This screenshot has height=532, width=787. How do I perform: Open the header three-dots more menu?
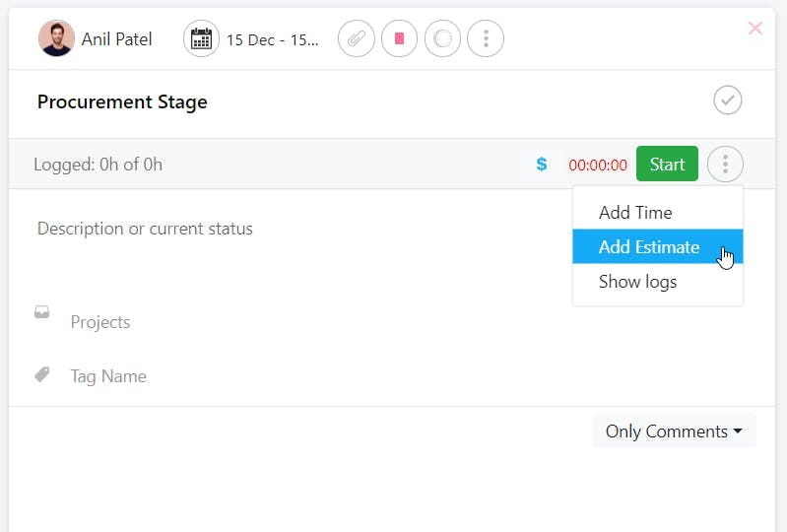click(x=485, y=39)
